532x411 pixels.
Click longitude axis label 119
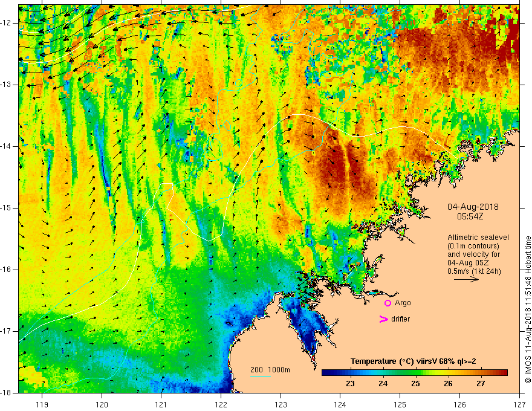[42, 404]
